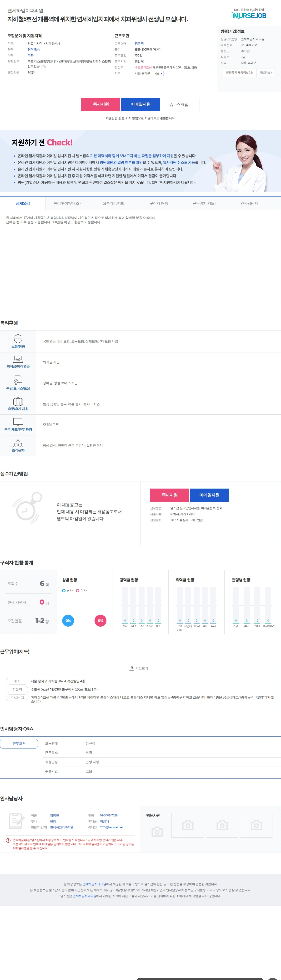Click the 수당/보너스/포상 document icon
This screenshot has width=281, height=980.
pos(18,380)
